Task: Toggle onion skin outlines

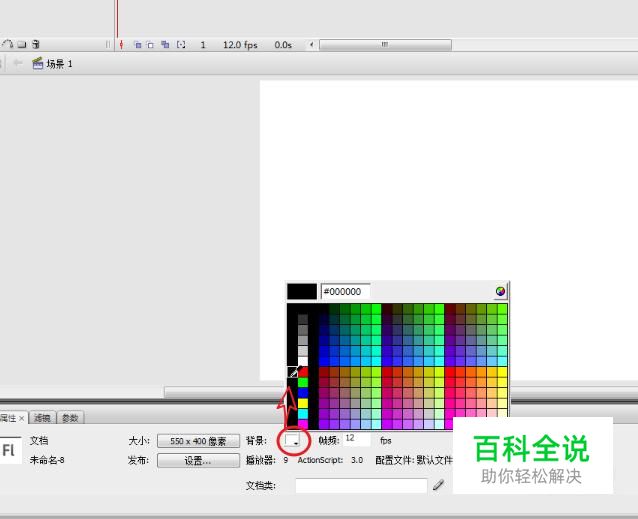Action: pos(151,45)
